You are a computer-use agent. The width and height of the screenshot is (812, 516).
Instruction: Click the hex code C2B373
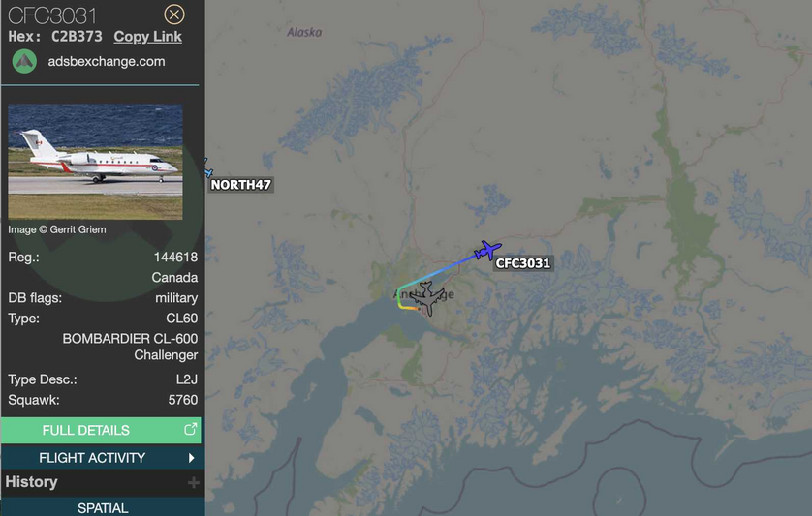pos(77,37)
